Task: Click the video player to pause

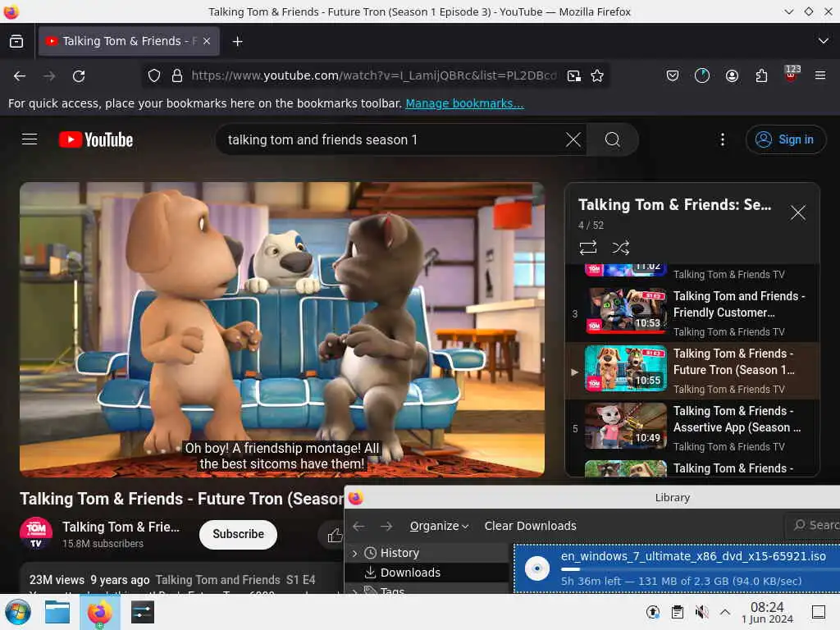Action: 282,329
